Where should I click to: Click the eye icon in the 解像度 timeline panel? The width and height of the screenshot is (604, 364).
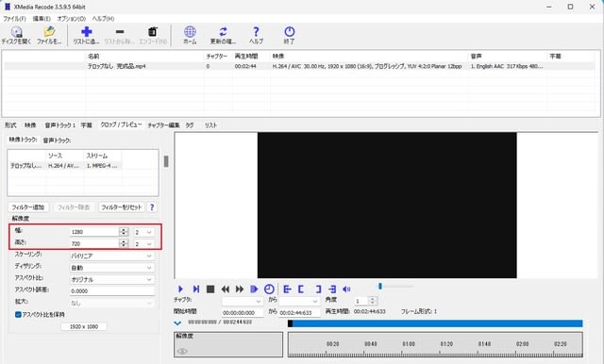click(182, 351)
